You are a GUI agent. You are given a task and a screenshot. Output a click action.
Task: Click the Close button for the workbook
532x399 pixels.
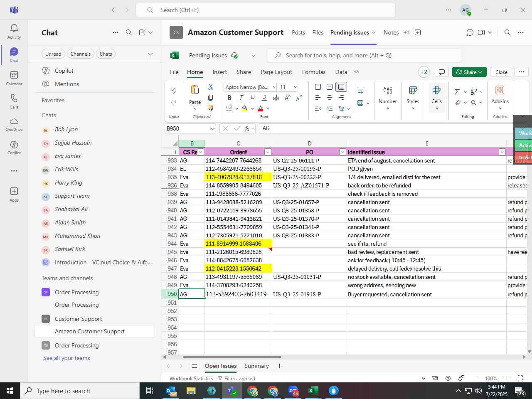[x=501, y=72]
